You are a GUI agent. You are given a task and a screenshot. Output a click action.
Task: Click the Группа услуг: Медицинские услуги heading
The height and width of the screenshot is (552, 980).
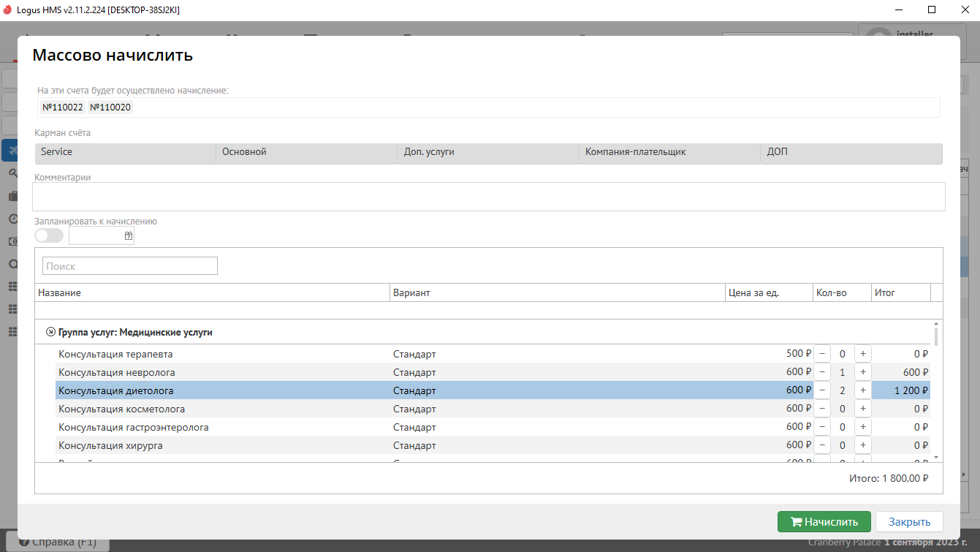(135, 332)
